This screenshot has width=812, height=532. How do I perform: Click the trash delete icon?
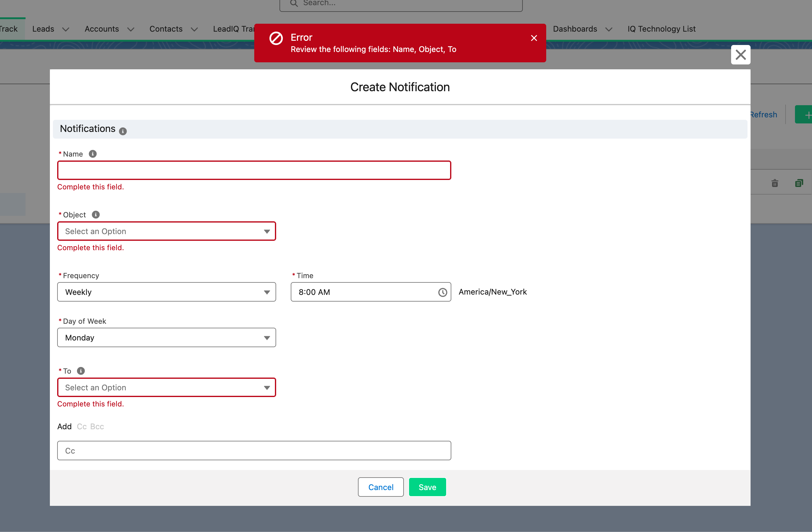click(x=775, y=183)
